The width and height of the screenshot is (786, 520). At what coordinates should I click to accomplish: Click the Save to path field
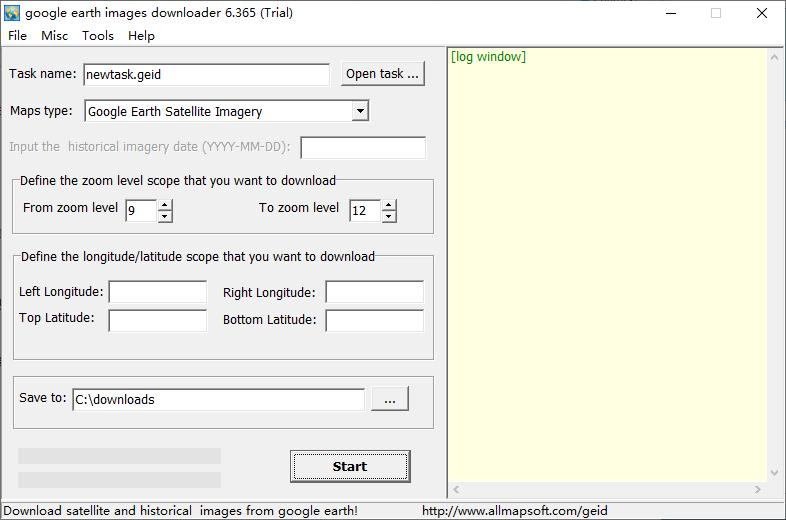click(x=219, y=400)
